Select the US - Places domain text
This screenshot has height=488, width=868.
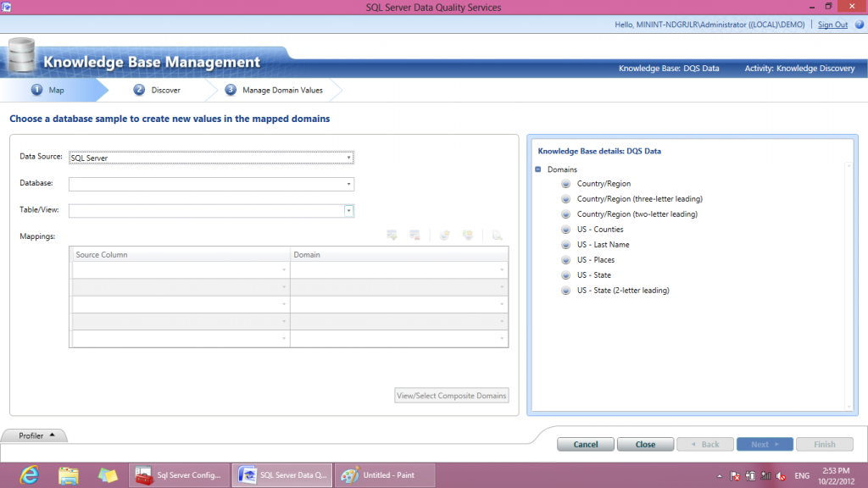(596, 259)
